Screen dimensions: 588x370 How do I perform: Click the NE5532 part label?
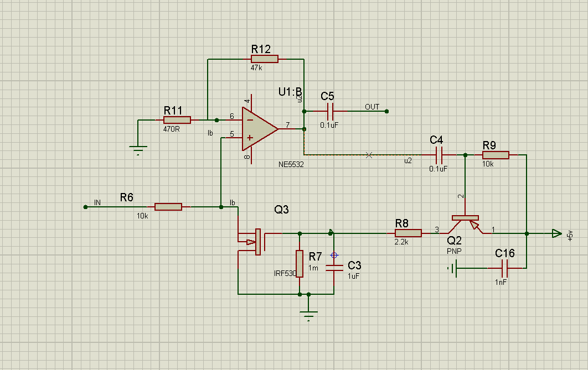291,164
